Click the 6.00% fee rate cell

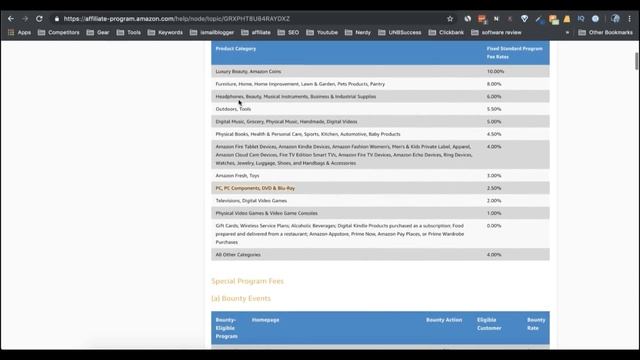[494, 97]
